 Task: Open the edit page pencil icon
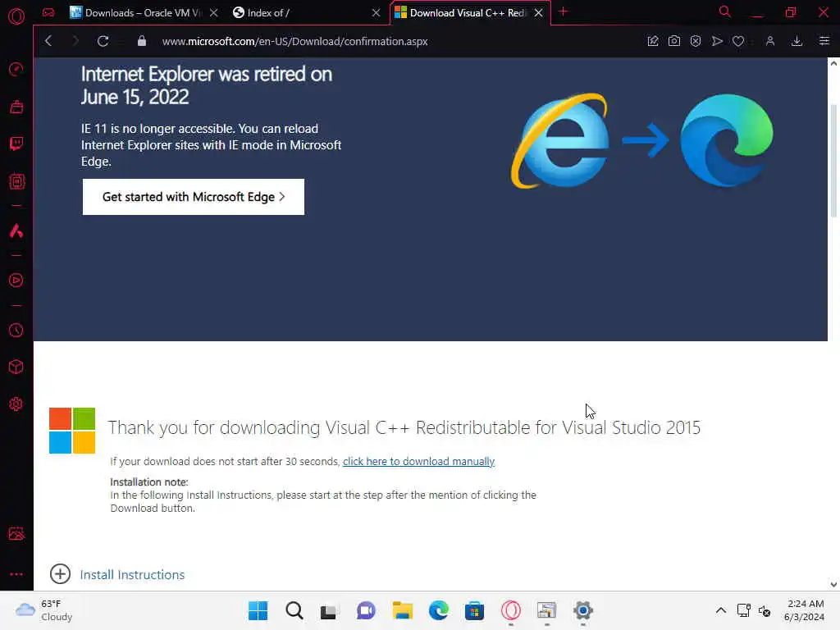point(652,41)
